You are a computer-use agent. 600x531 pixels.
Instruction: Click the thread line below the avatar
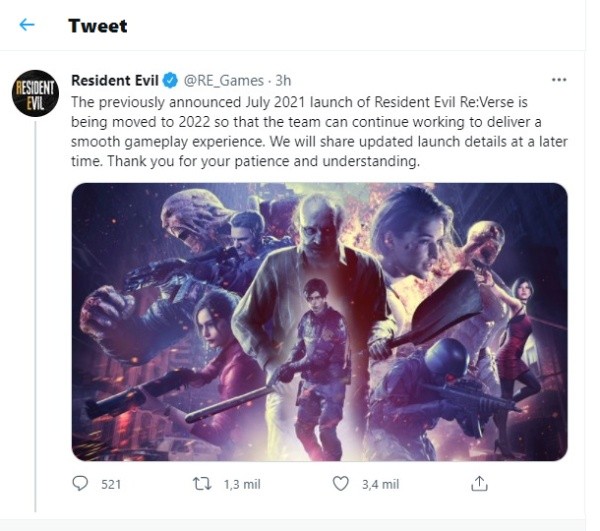(35, 300)
